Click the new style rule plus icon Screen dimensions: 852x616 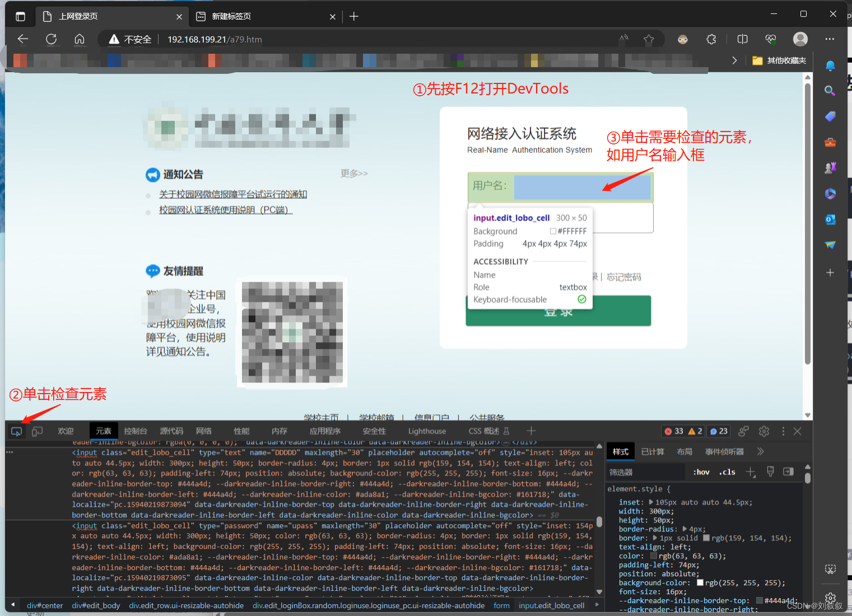[751, 472]
